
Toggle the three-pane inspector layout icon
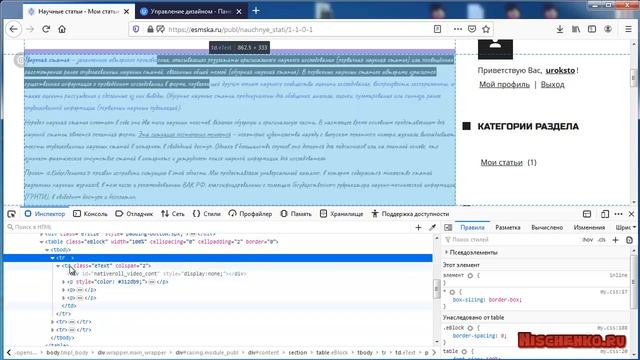pos(448,227)
